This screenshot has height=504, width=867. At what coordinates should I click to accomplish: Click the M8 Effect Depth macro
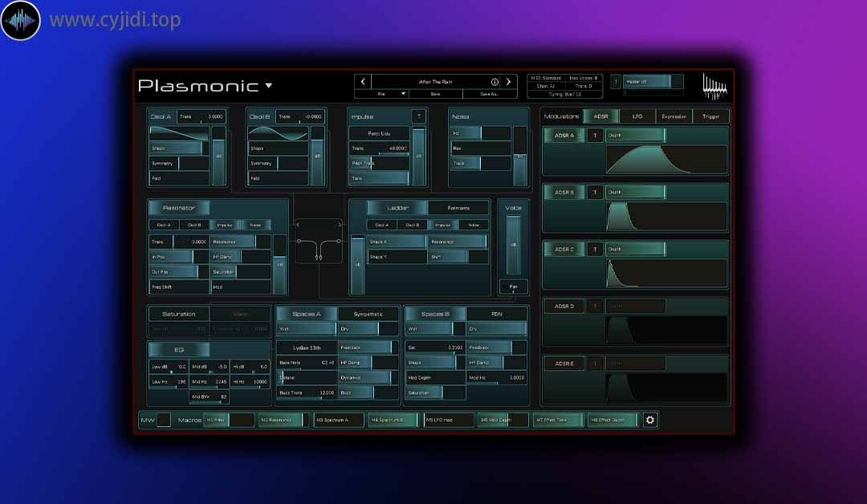613,420
